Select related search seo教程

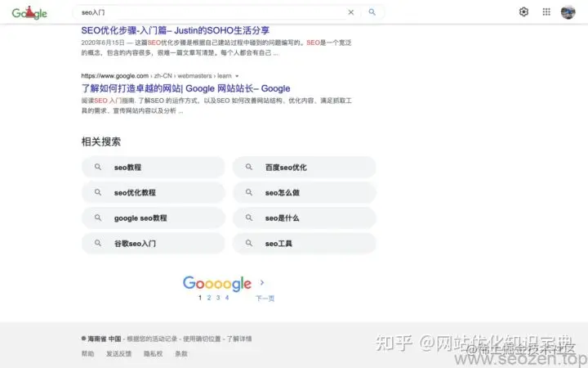(154, 167)
